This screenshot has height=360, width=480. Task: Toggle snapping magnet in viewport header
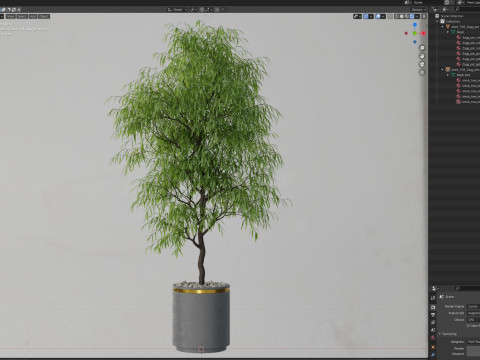click(202, 10)
